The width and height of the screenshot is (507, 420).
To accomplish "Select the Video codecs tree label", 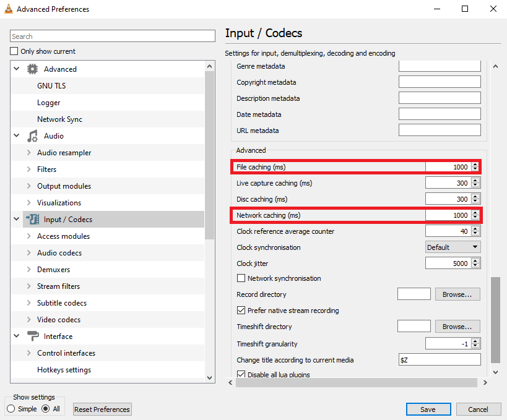I will coord(59,320).
